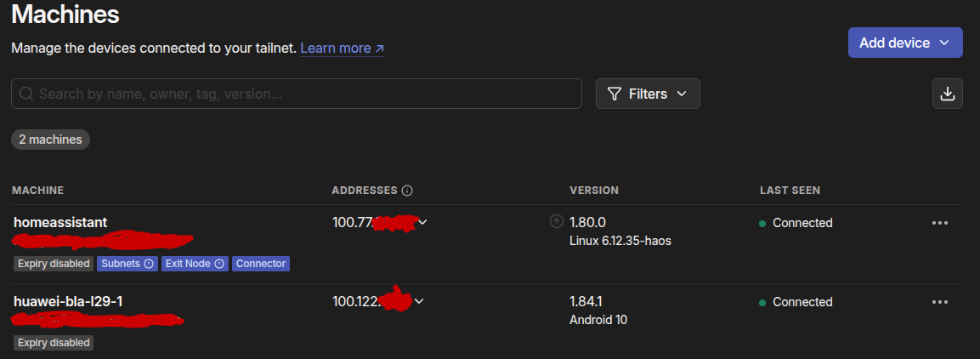Focus the machine search input field
The image size is (980, 359).
(297, 94)
